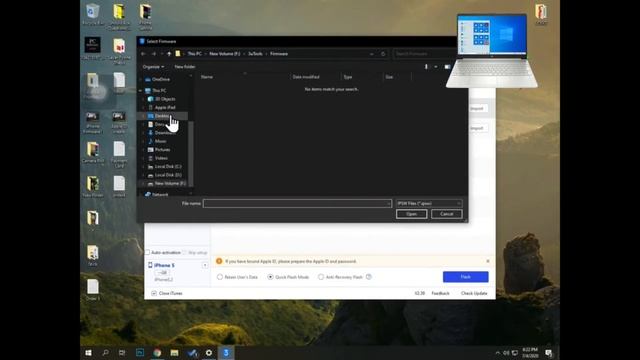Open the Feedback link in 3uTools

pyautogui.click(x=440, y=293)
